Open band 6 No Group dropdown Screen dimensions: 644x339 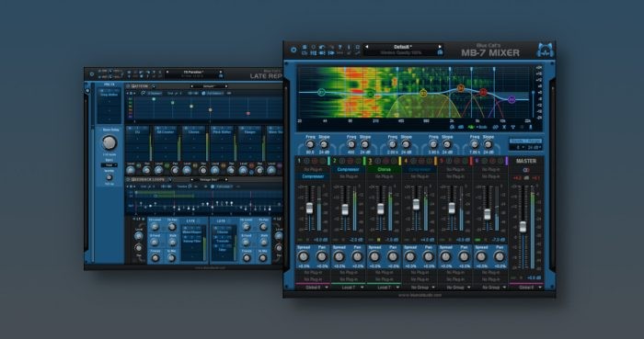(490, 288)
